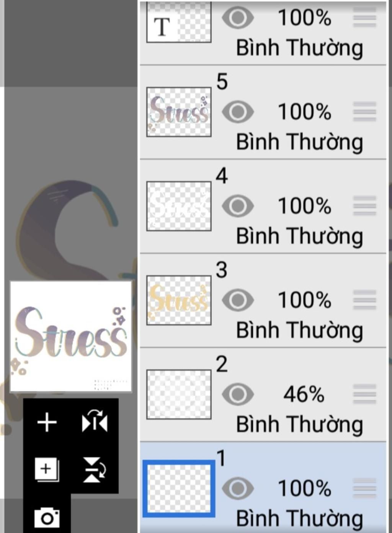Duplicate layer with stacked plus icon

coord(47,469)
